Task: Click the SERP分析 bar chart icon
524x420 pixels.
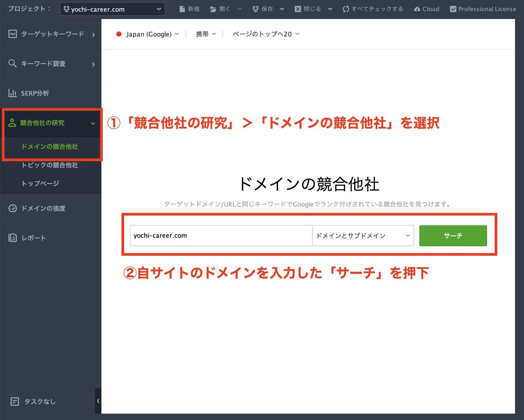Action: (x=13, y=93)
